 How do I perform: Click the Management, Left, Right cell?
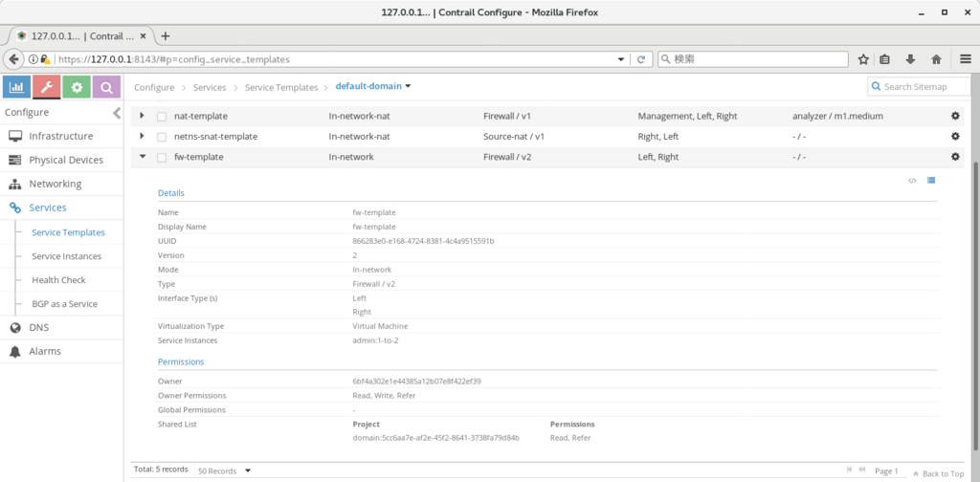tap(687, 116)
